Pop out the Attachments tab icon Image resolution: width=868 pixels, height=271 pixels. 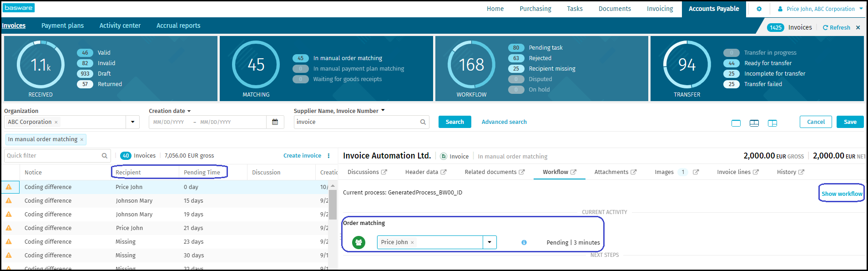pyautogui.click(x=634, y=172)
